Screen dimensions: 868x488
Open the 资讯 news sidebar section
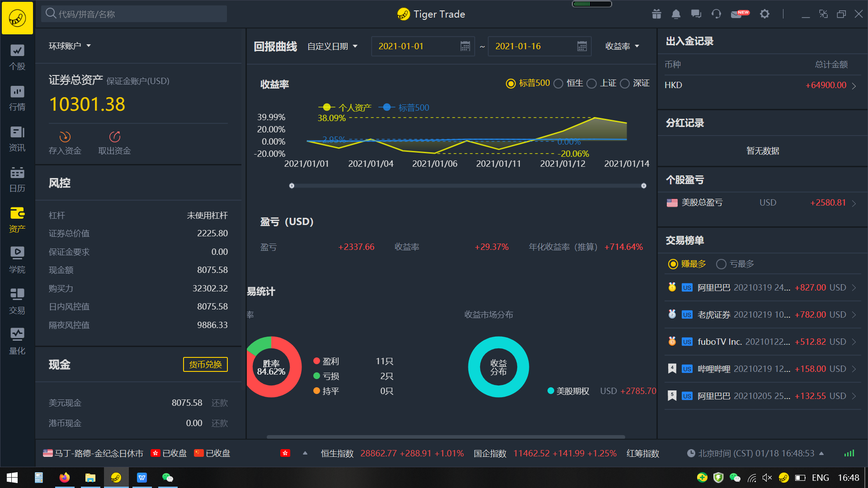point(17,139)
